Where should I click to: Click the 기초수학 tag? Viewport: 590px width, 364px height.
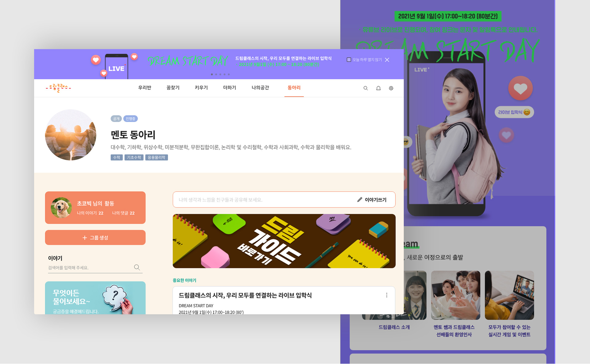[x=134, y=157]
